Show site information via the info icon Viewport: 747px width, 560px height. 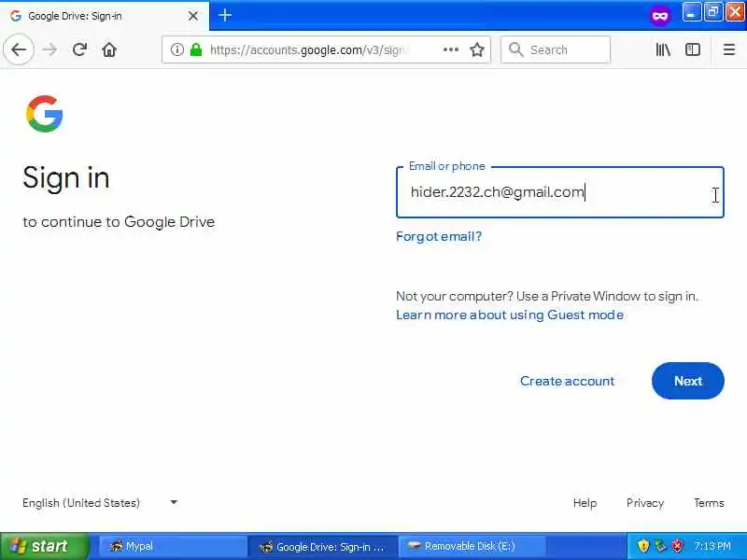tap(176, 49)
